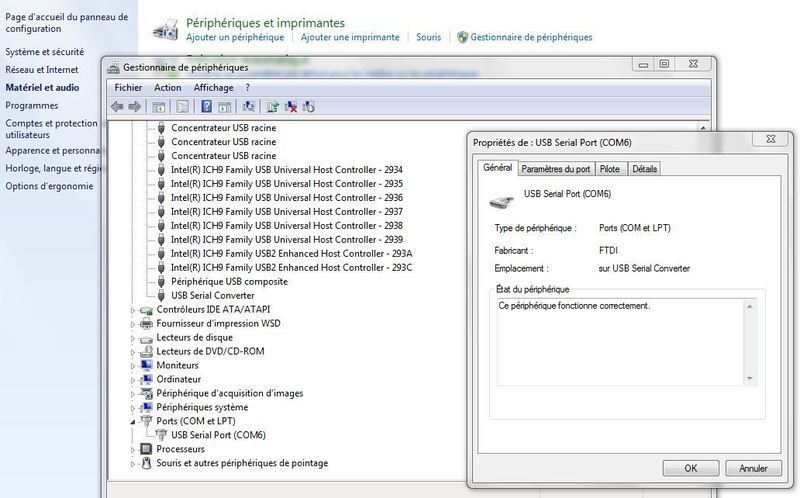
Task: Toggle the action pane toolbar icon
Action: (224, 107)
